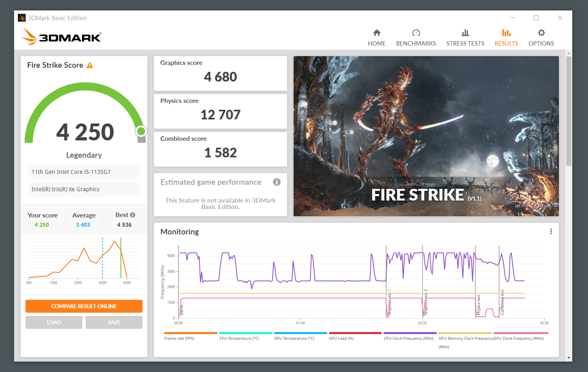Open the HOME tab
This screenshot has height=372, width=588.
tap(377, 38)
